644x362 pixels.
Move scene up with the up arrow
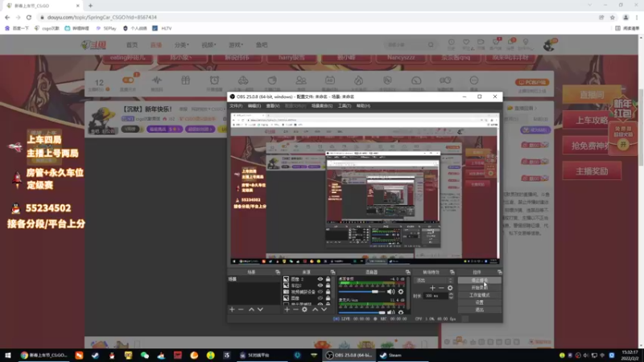[251, 310]
